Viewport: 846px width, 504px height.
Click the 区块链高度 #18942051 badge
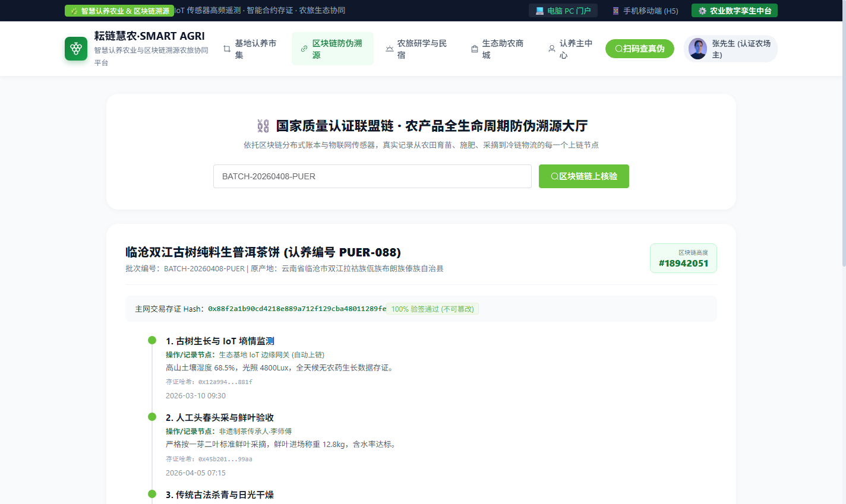pyautogui.click(x=683, y=258)
